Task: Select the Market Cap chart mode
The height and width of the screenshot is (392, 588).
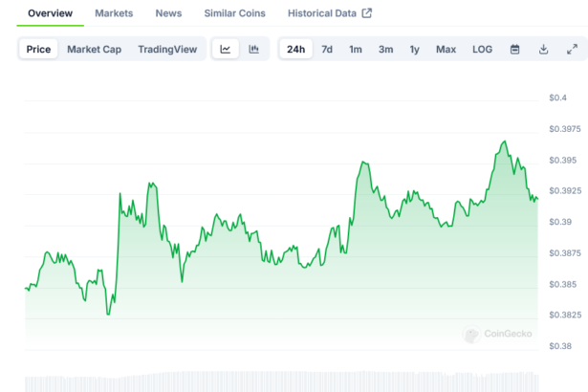Action: tap(94, 49)
